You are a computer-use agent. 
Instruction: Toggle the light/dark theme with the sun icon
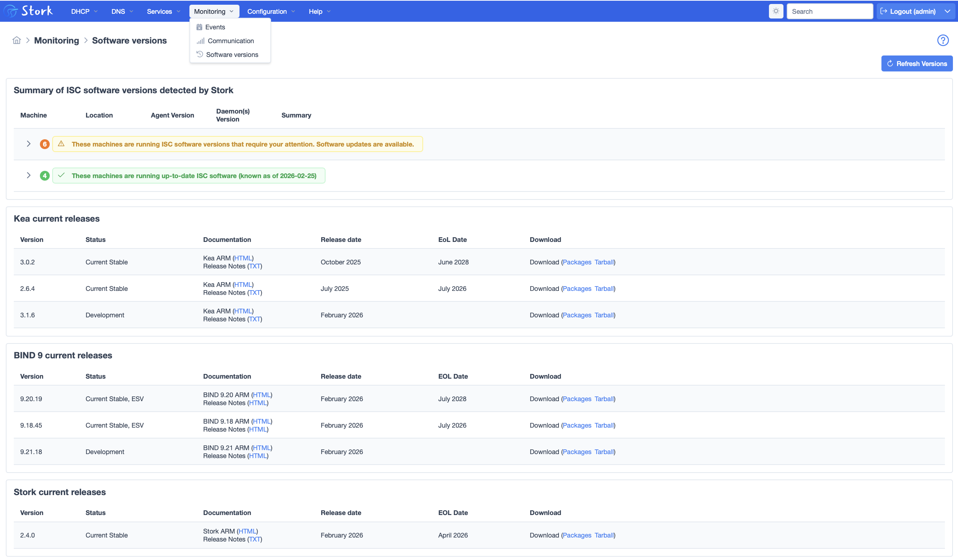coord(776,11)
